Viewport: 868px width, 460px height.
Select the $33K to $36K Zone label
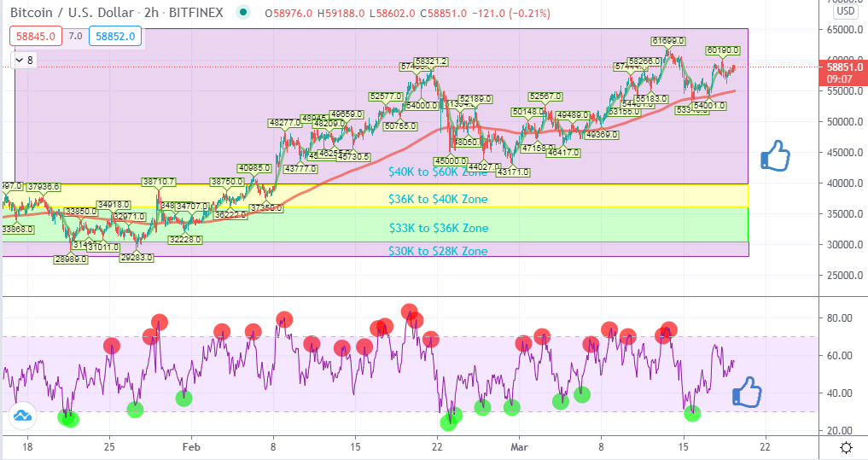click(x=439, y=228)
